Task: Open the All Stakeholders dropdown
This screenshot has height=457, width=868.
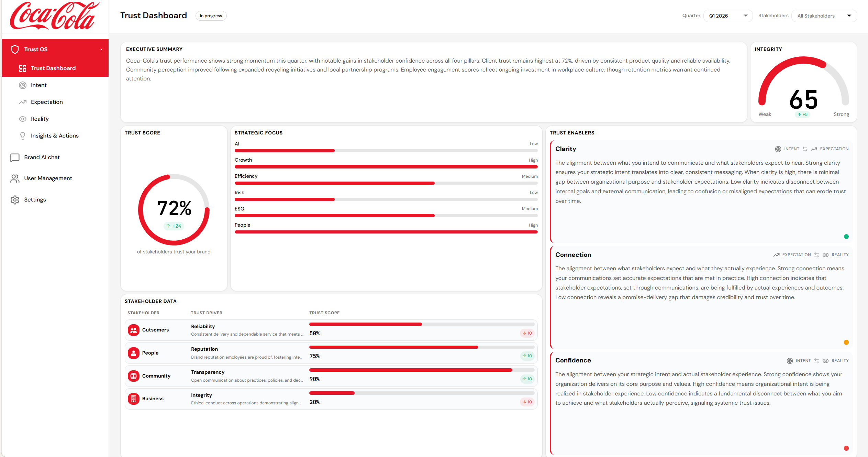Action: coord(824,16)
